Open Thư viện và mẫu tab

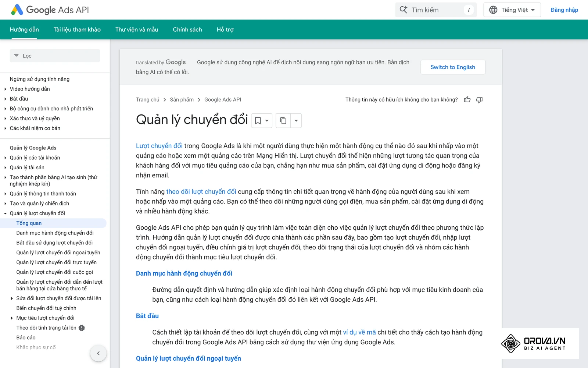[137, 29]
